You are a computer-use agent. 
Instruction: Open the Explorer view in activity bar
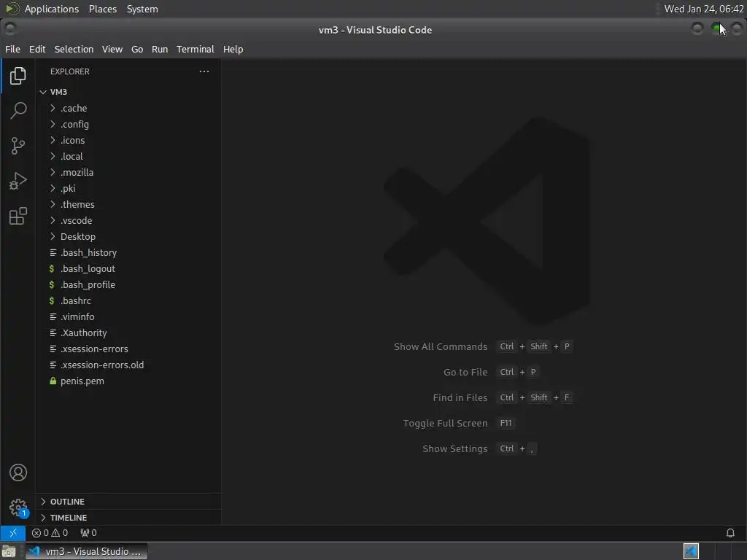[x=18, y=76]
